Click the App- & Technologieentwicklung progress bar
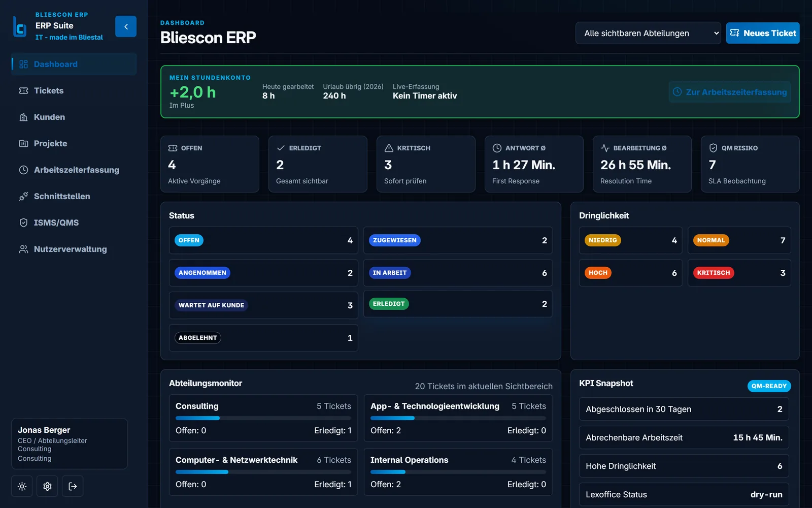 [x=458, y=418]
